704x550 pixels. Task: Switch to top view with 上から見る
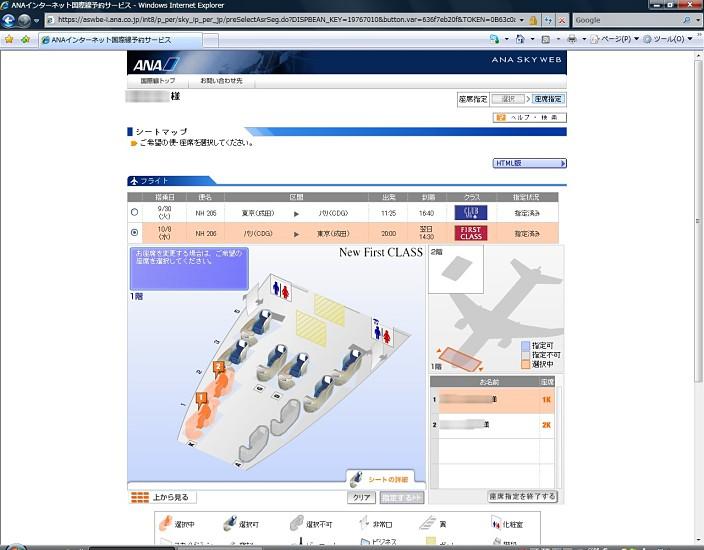pos(162,497)
